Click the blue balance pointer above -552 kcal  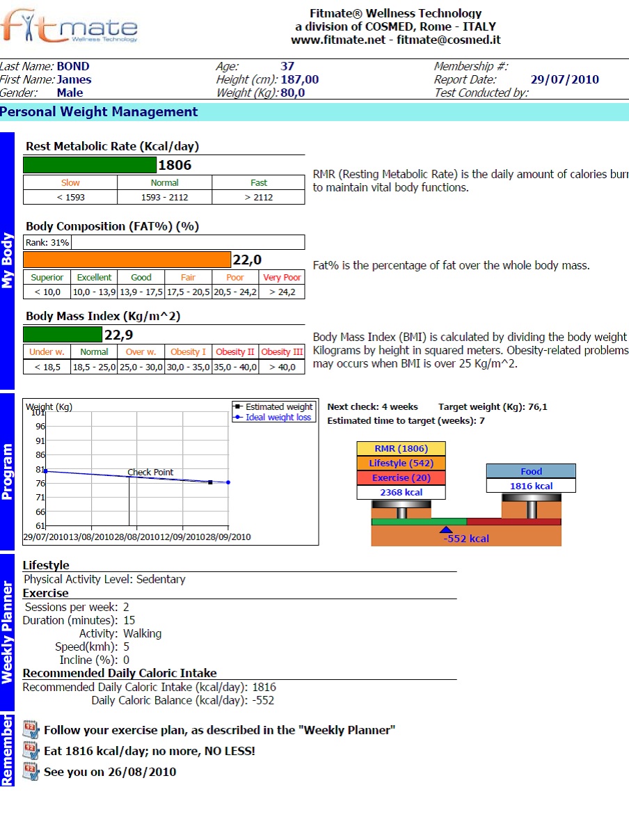(x=446, y=530)
